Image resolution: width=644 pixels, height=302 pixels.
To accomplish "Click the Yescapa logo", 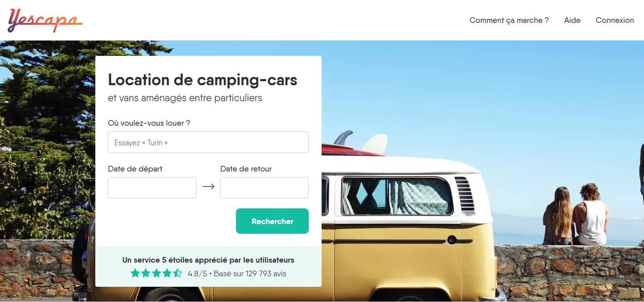I will pos(45,21).
